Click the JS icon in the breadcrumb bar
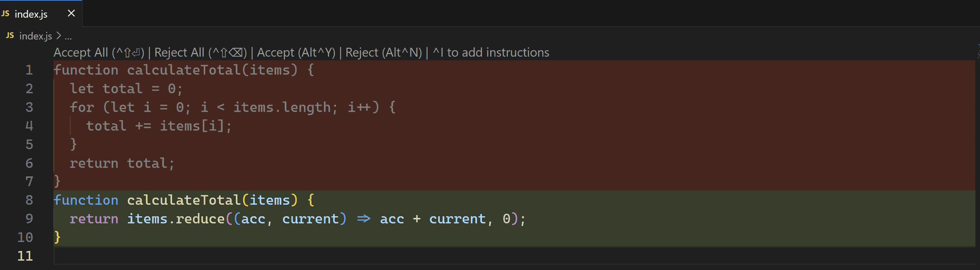The image size is (980, 270). click(x=10, y=35)
